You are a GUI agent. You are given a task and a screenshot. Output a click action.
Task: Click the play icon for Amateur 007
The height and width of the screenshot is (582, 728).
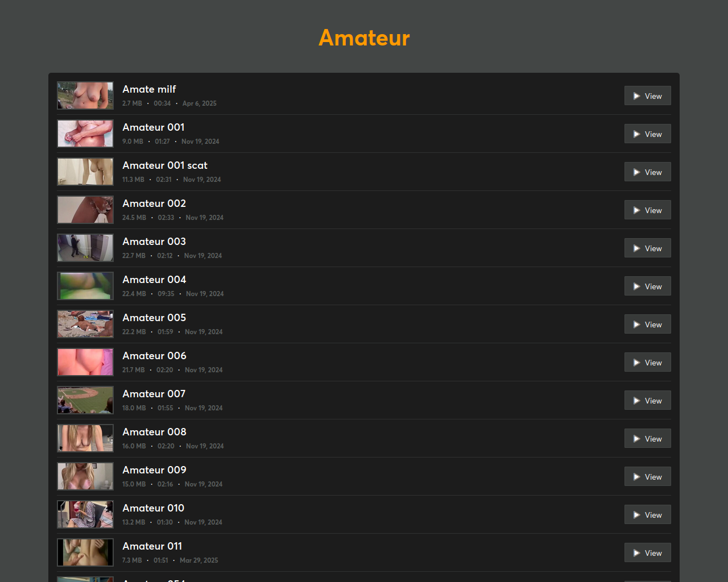click(x=637, y=401)
